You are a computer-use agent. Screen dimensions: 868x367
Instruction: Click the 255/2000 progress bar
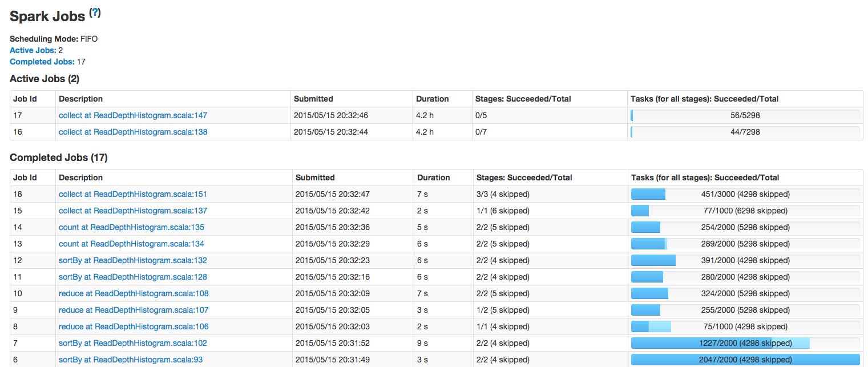coord(745,310)
